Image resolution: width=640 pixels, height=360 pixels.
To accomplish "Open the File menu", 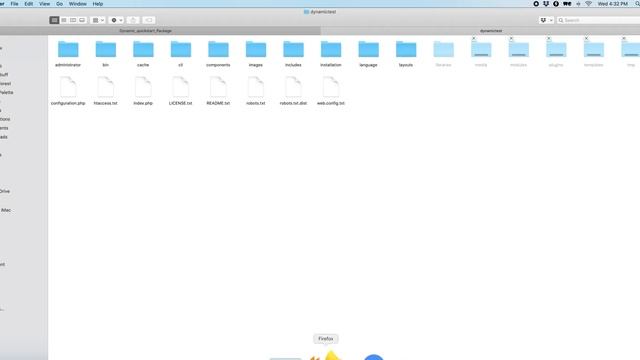I will pos(14,4).
